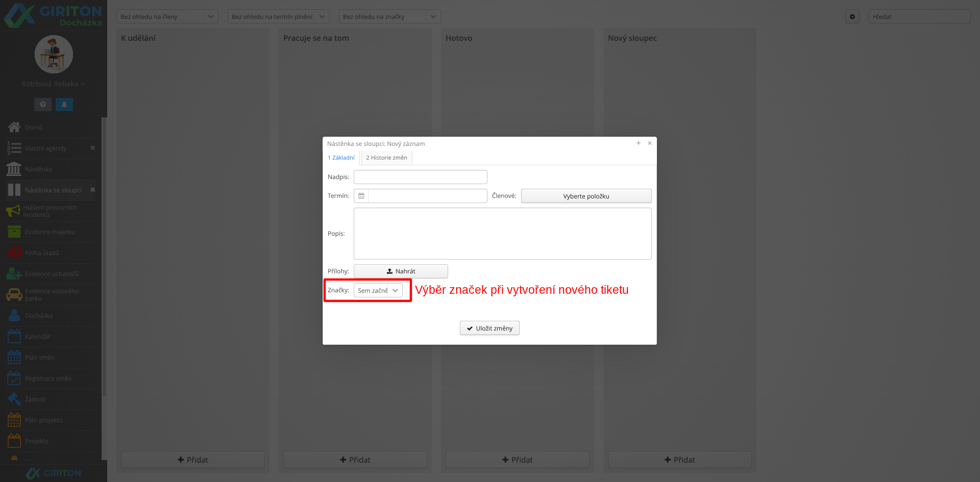Click the K udělání column header
The image size is (980, 482).
point(138,38)
